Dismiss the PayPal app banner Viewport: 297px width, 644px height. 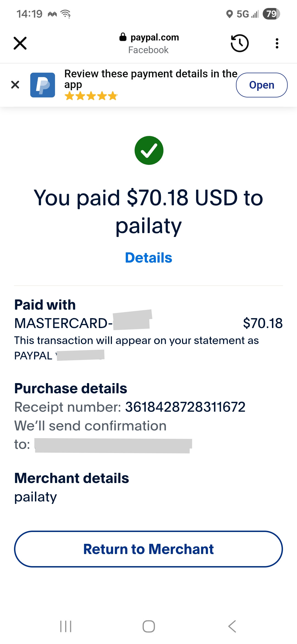tap(15, 85)
